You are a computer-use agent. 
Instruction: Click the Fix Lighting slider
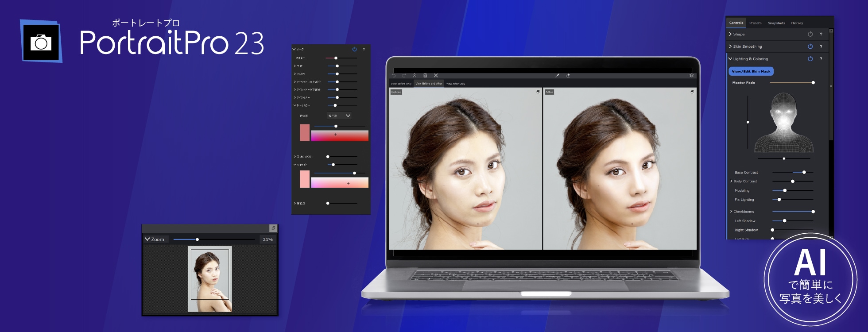tap(793, 200)
